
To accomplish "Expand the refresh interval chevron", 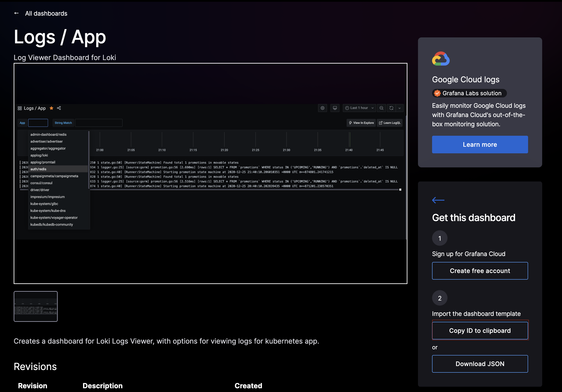I will click(x=399, y=108).
